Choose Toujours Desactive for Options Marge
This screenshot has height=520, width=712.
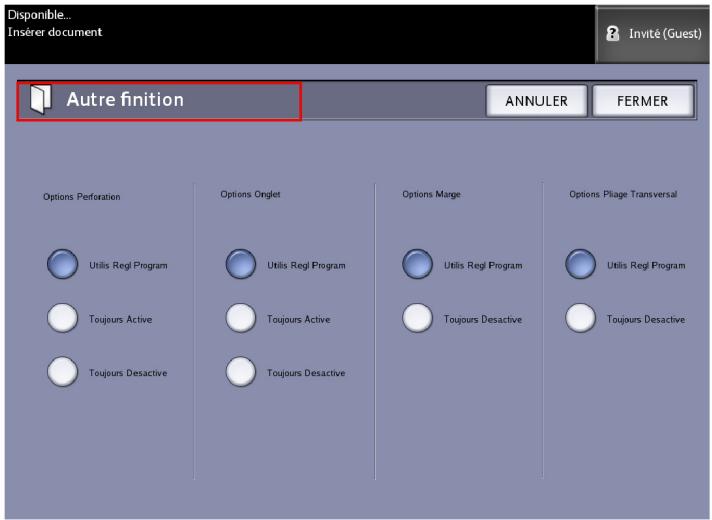[x=418, y=319]
